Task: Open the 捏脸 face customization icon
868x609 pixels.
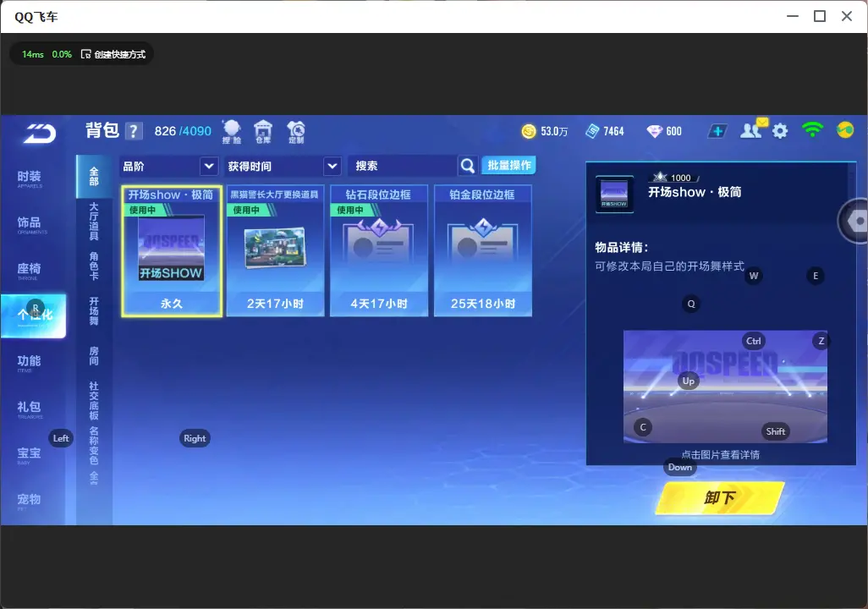Action: click(232, 132)
